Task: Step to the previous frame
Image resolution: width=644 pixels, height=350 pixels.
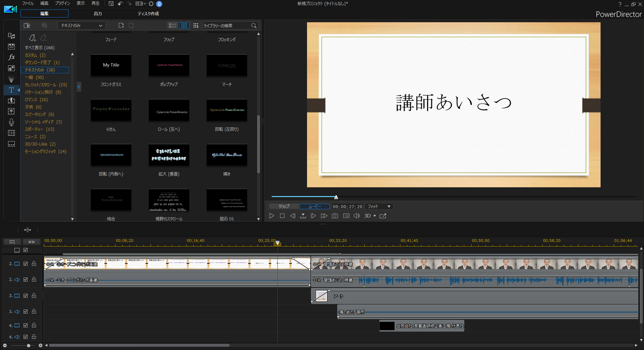Action: point(293,216)
